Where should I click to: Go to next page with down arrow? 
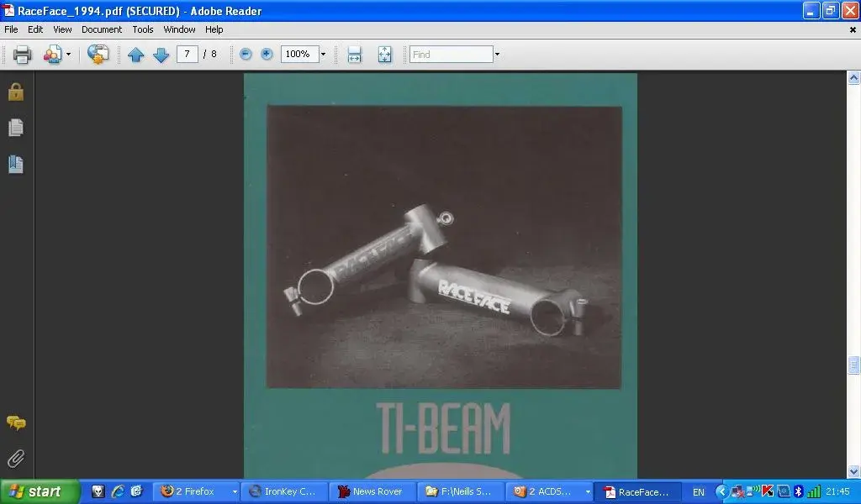(x=161, y=55)
